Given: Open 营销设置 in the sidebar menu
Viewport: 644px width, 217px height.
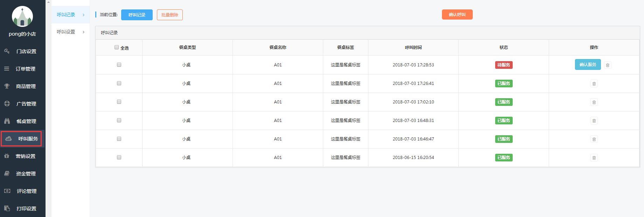Looking at the screenshot, I should [25, 156].
